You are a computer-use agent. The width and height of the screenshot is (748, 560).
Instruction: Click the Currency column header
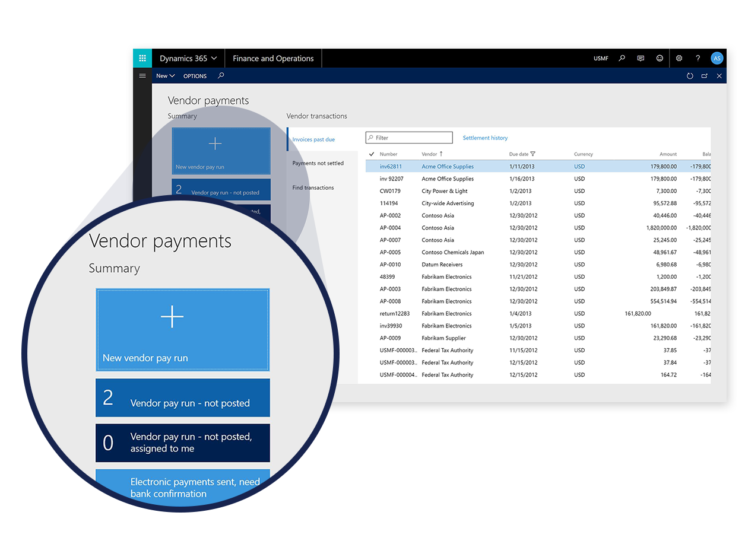point(584,154)
